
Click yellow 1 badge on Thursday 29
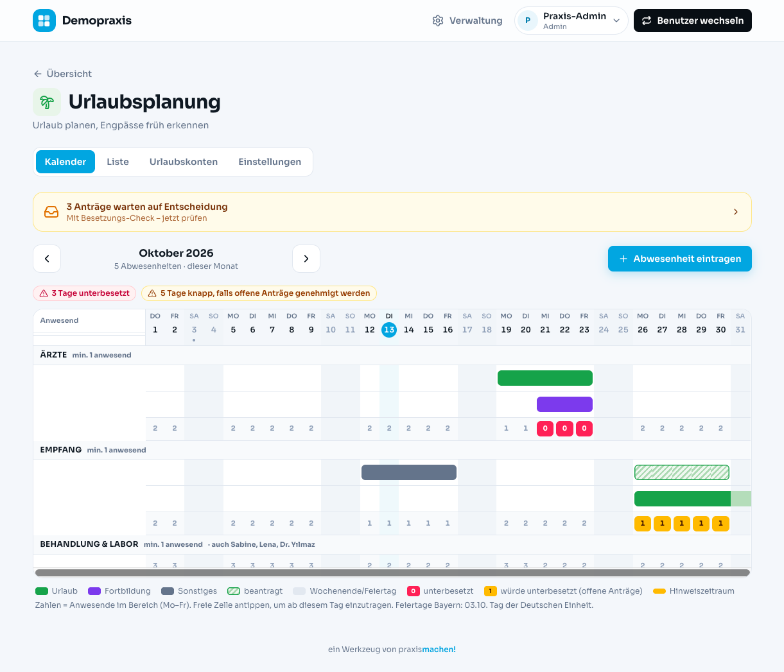point(701,523)
